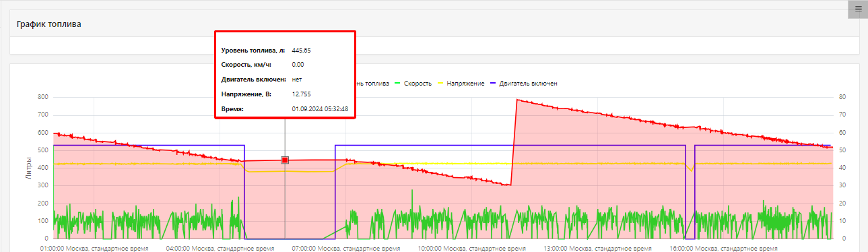Click the 13:00:00 Москва time axis label
The width and height of the screenshot is (868, 252).
tap(598, 248)
